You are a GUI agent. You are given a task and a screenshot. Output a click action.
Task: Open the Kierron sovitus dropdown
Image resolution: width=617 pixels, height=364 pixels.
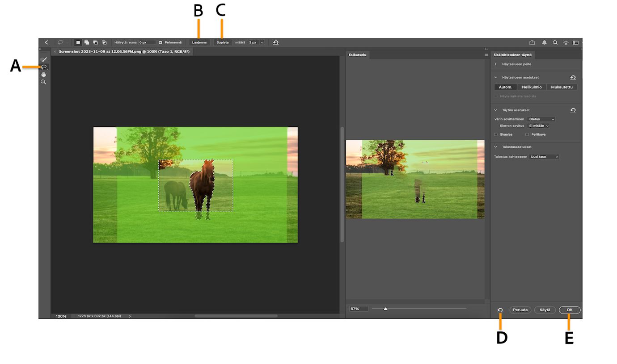pos(538,126)
